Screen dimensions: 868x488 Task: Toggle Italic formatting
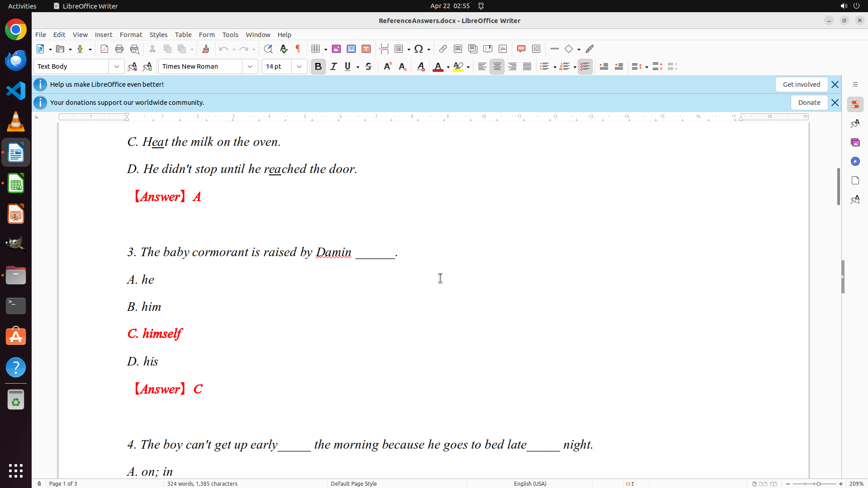(x=334, y=66)
